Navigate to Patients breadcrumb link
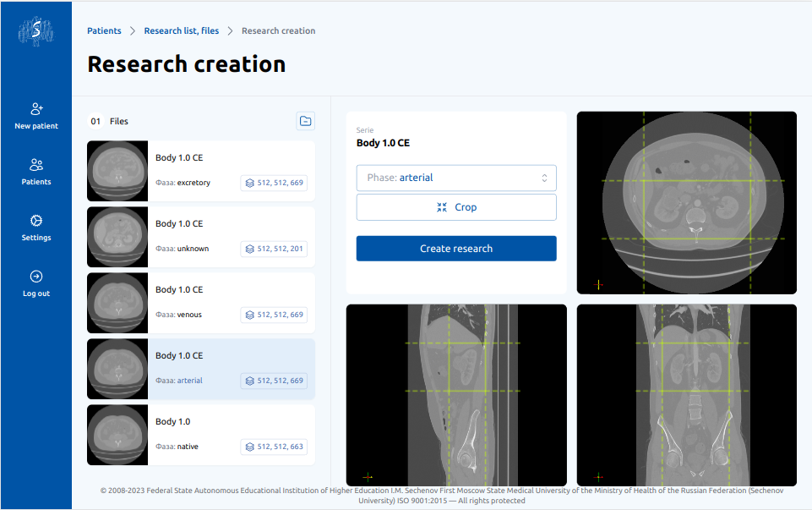The height and width of the screenshot is (510, 812). point(104,31)
